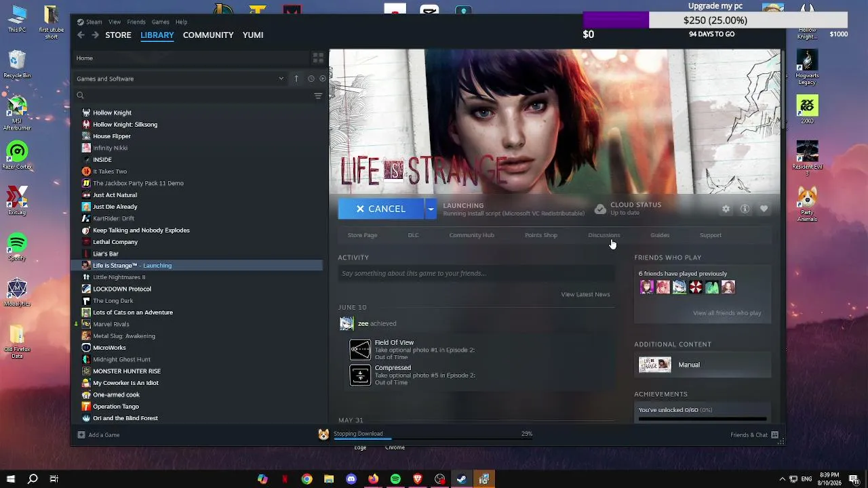Click the library Home button
Image resolution: width=868 pixels, height=488 pixels.
point(85,58)
